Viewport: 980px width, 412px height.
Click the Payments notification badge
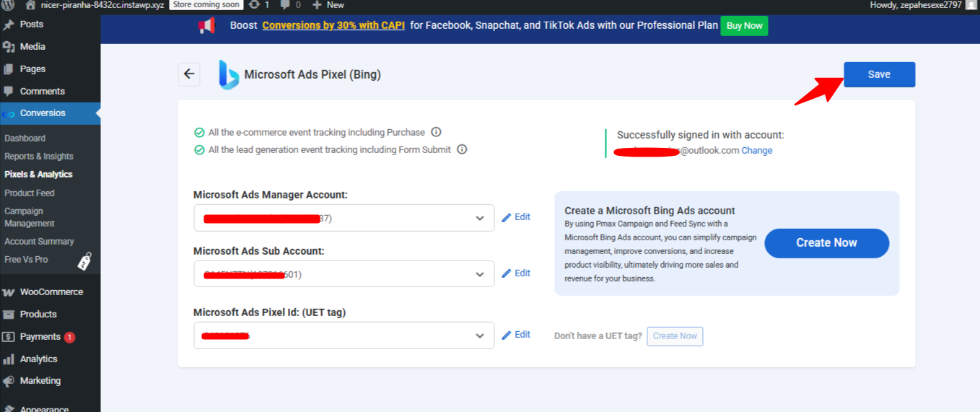point(69,337)
